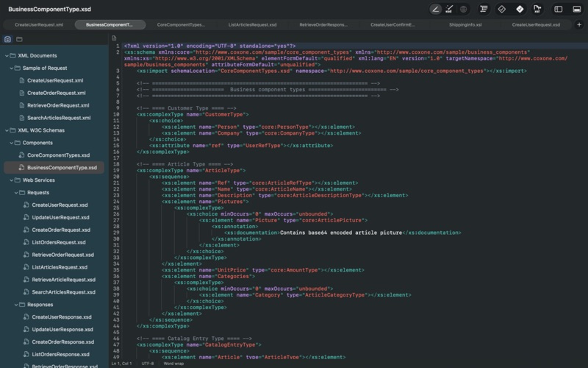The height and width of the screenshot is (368, 588).
Task: Validate document with the filled diamond icon
Action: [x=520, y=9]
